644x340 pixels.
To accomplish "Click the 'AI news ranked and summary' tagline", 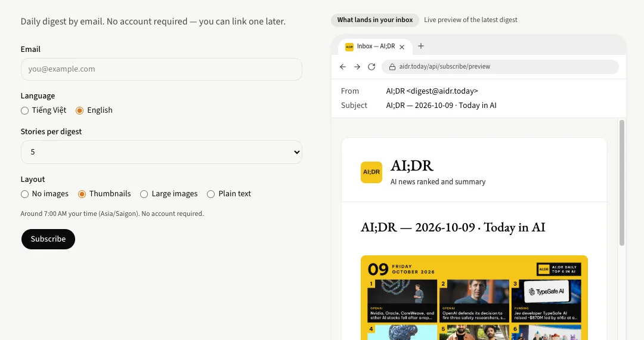I will coord(438,181).
